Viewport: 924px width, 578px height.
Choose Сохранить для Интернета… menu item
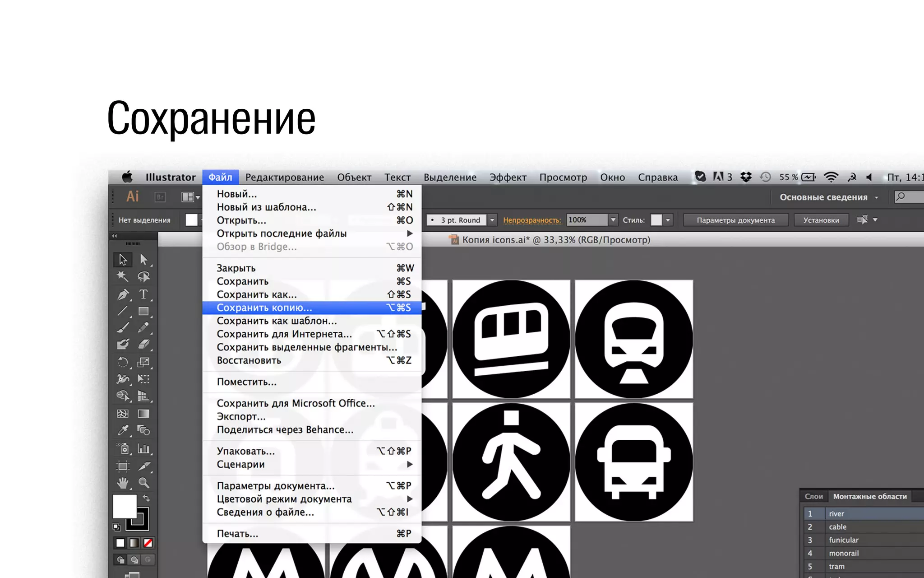pos(312,334)
